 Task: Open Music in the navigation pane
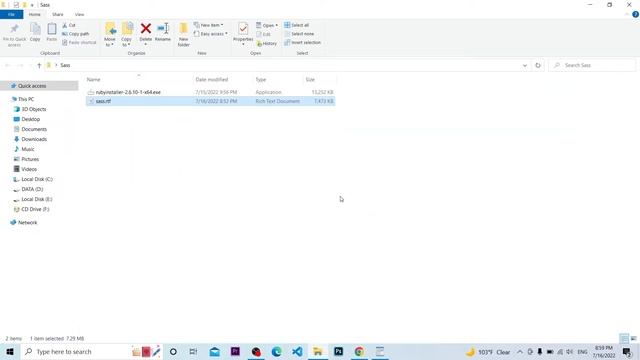click(27, 149)
